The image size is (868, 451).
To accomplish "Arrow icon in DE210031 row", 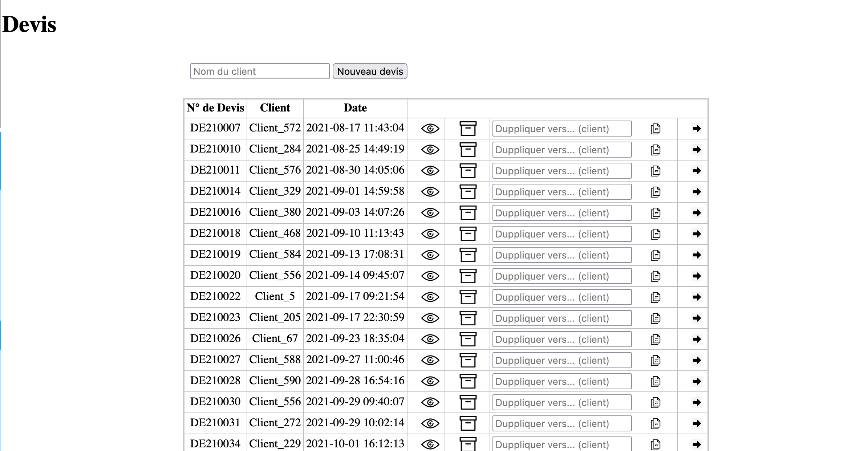I will coord(697,423).
